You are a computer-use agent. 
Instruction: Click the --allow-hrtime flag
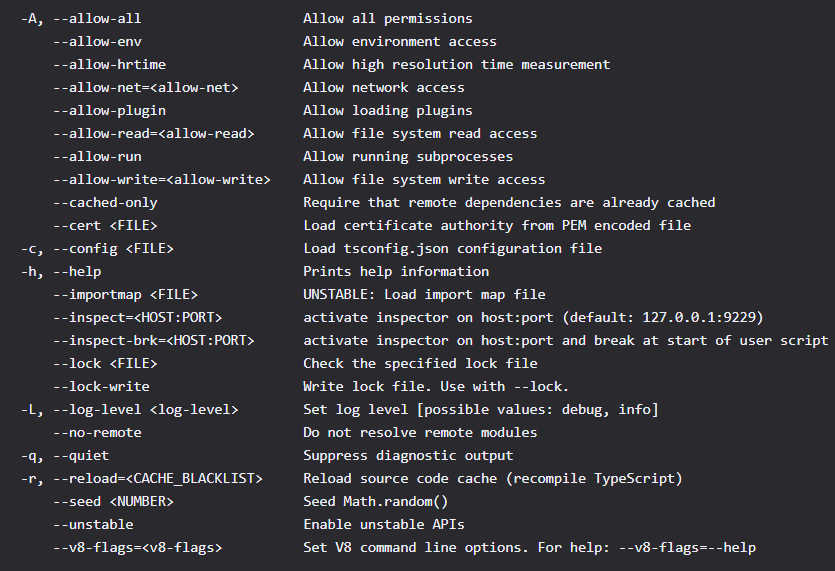pos(109,64)
